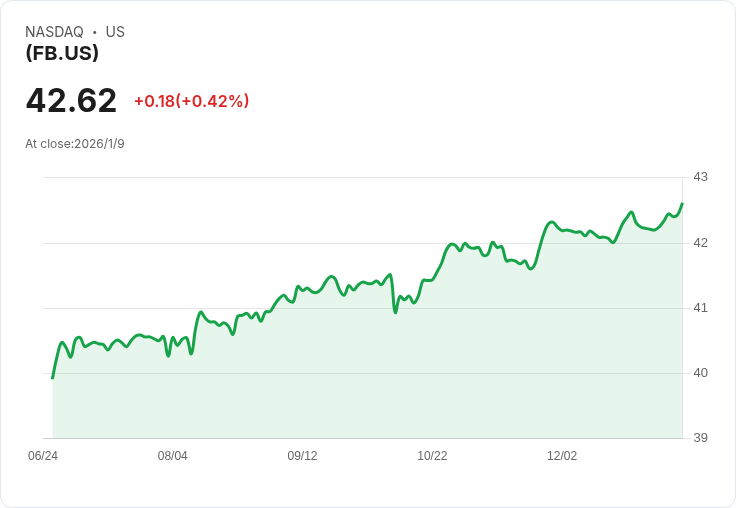Click the NASDAQ exchange label
This screenshot has width=736, height=508.
pos(54,32)
